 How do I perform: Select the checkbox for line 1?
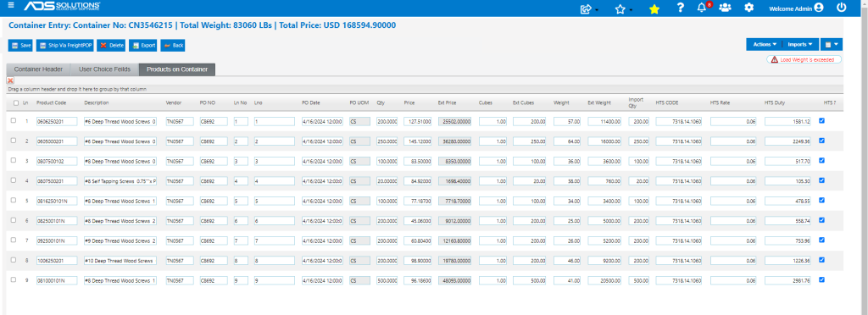(14, 120)
